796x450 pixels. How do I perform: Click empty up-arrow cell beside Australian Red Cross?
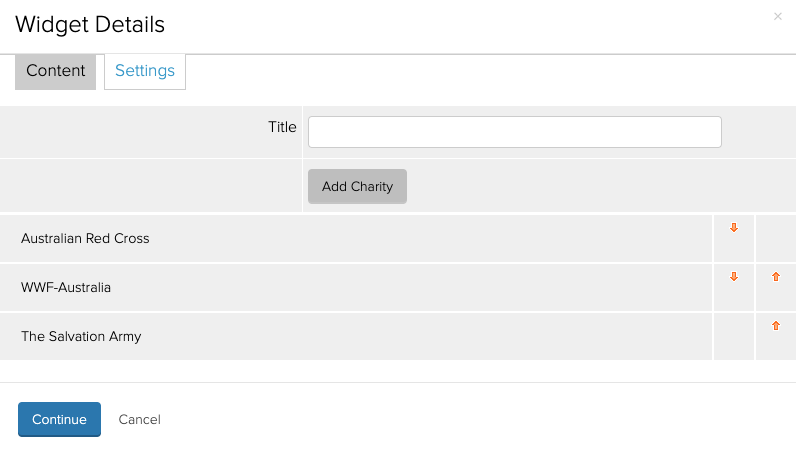tap(776, 238)
